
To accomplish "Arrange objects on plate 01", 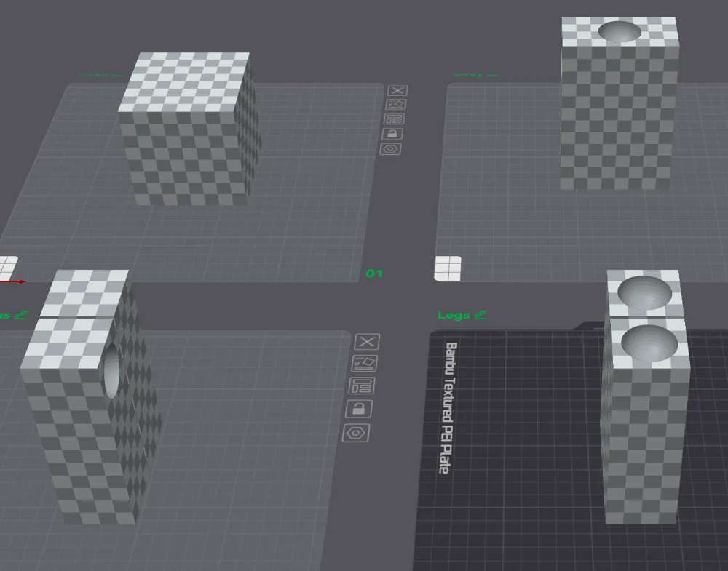I will 394,119.
